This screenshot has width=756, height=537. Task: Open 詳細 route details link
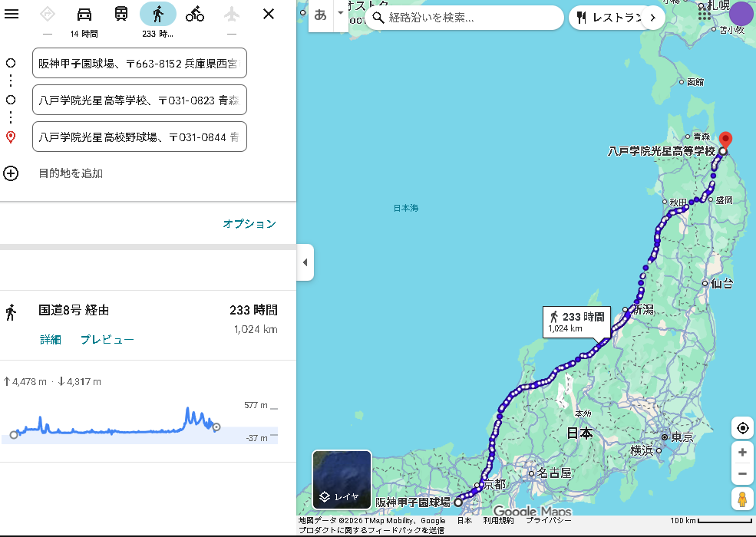(x=51, y=340)
